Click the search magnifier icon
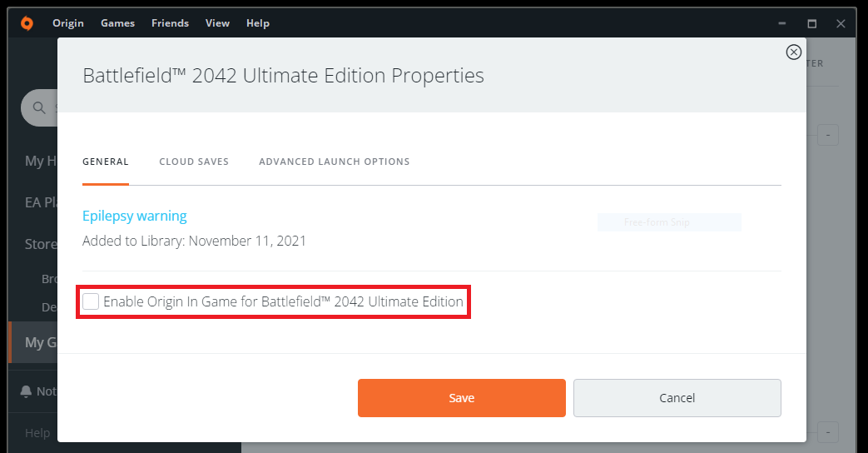The width and height of the screenshot is (868, 453). tap(38, 107)
